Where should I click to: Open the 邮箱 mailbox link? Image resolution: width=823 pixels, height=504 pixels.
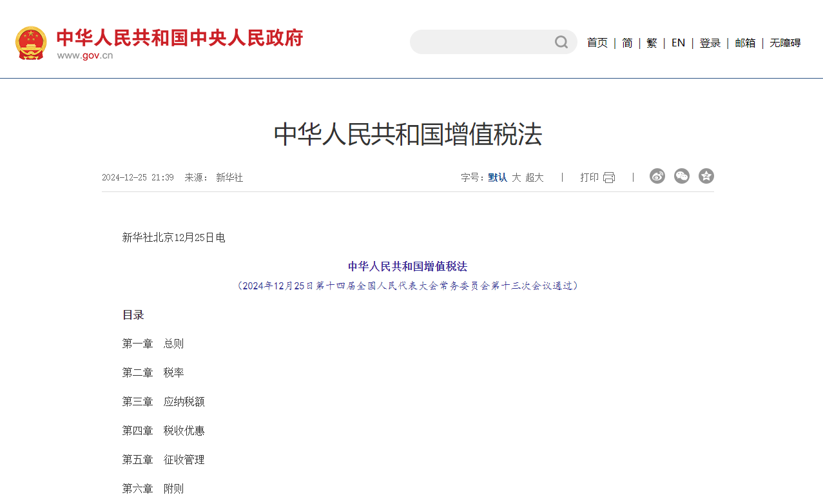(x=744, y=43)
